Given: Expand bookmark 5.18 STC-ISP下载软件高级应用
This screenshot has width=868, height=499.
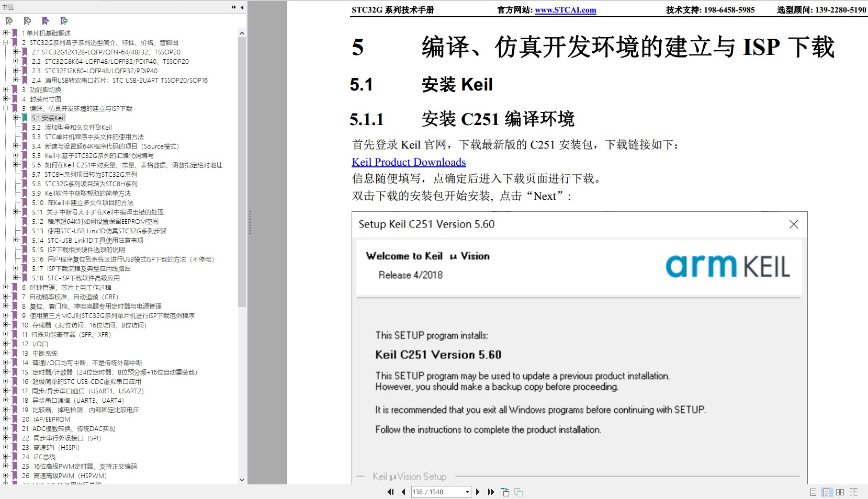Looking at the screenshot, I should pyautogui.click(x=15, y=277).
